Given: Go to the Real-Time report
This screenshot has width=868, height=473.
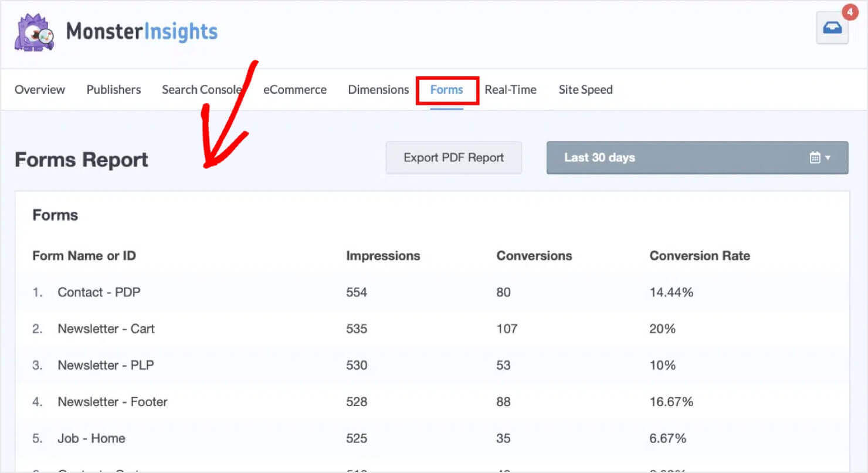Looking at the screenshot, I should pos(510,89).
